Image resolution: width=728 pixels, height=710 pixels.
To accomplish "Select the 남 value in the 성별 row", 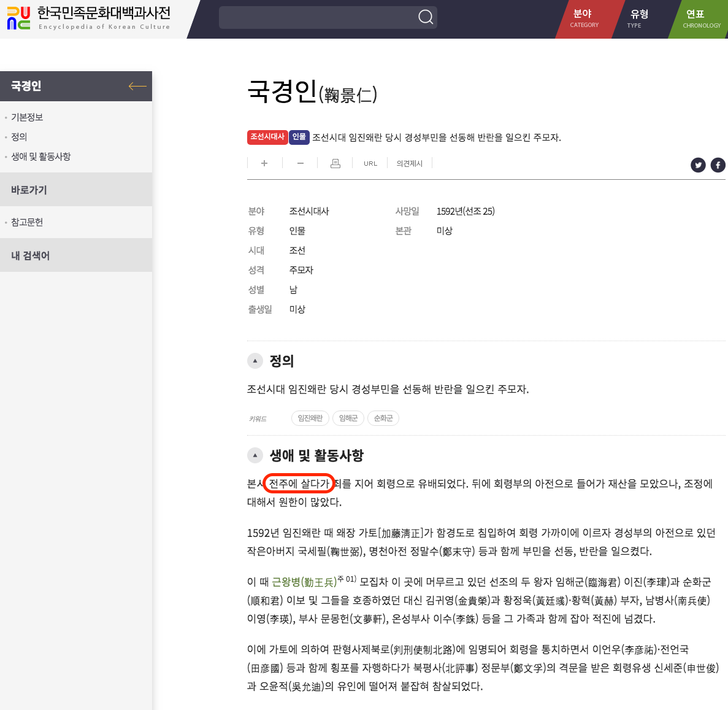I will (x=293, y=290).
